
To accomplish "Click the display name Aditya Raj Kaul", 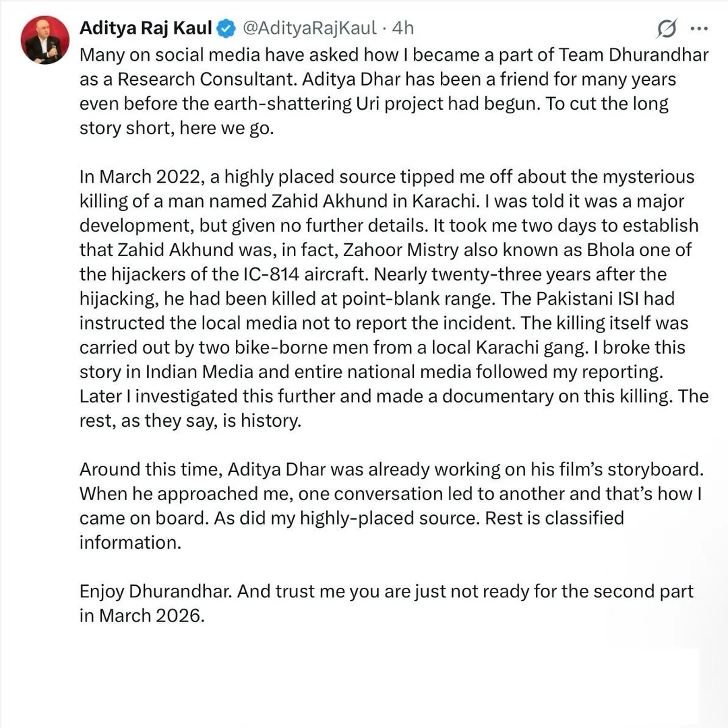I will [146, 28].
